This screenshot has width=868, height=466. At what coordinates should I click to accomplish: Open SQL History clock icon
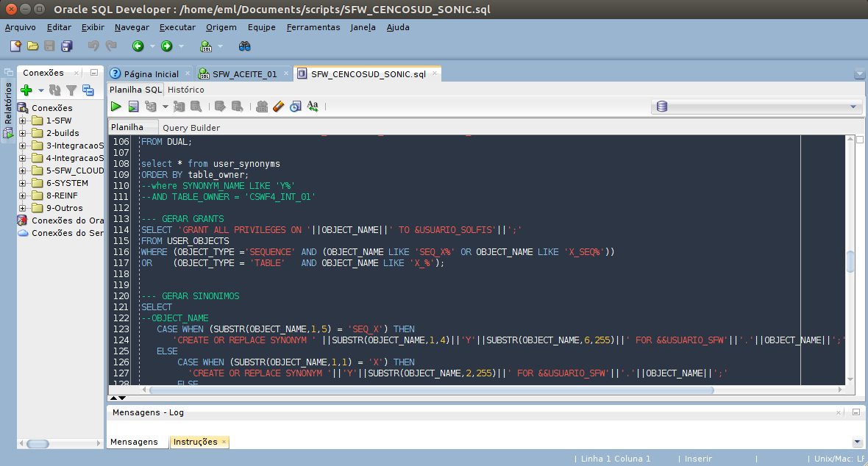(296, 107)
